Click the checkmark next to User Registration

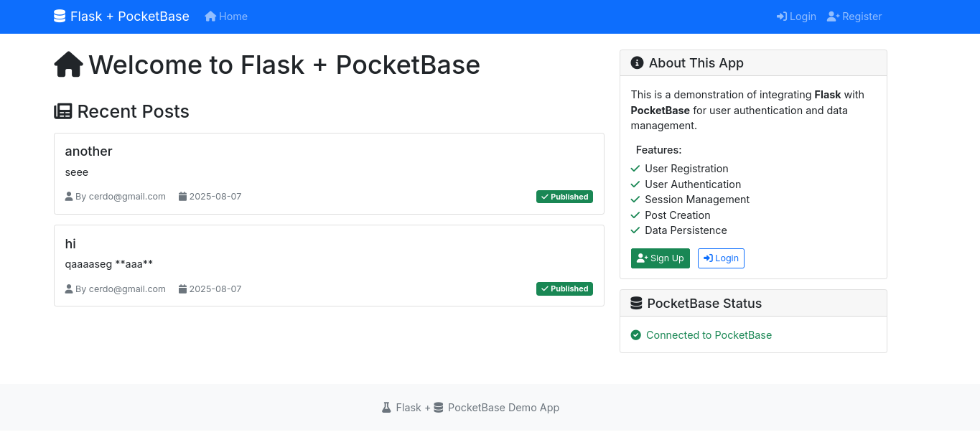pyautogui.click(x=635, y=169)
